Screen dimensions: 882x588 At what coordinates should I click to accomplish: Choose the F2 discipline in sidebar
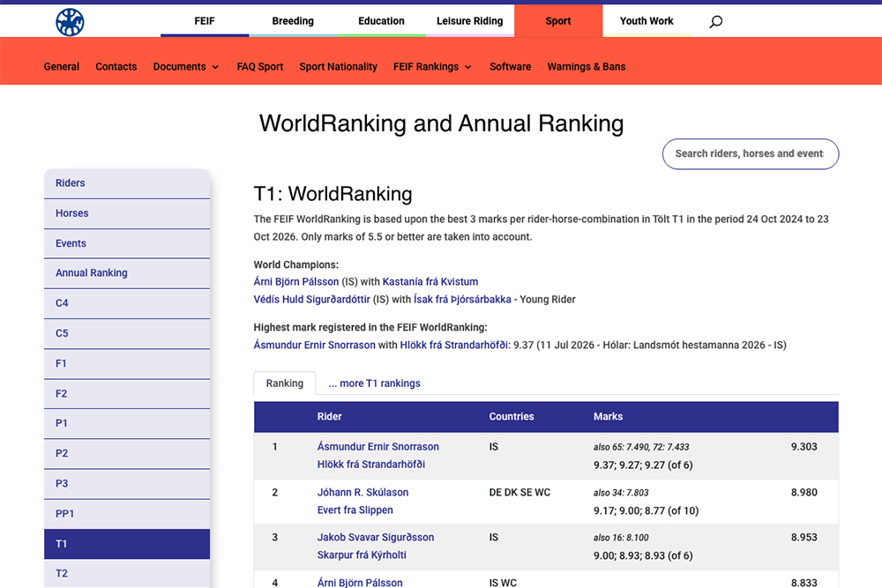coord(127,393)
